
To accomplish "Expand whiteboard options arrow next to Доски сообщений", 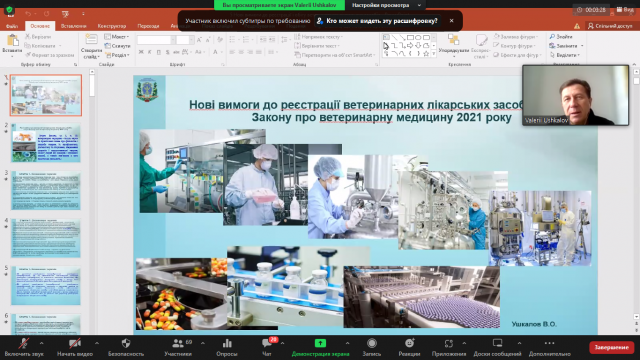I will click(519, 343).
